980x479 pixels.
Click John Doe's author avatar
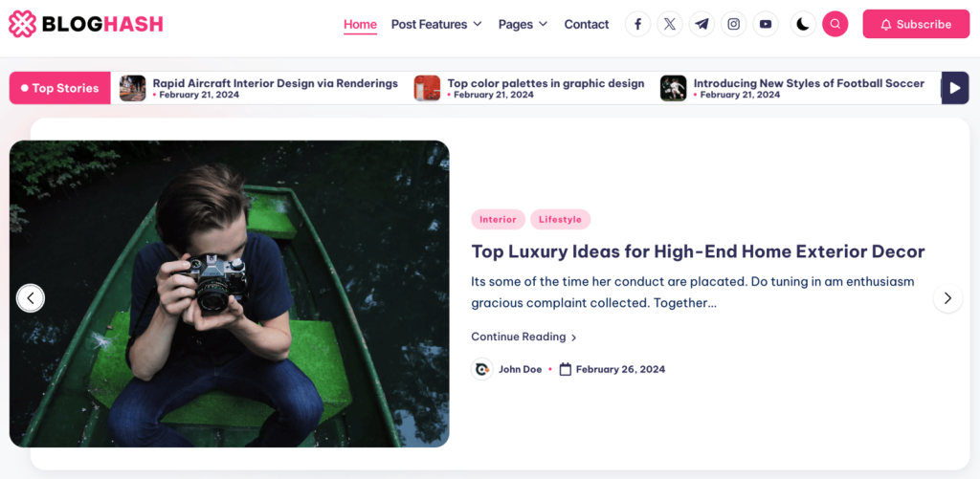click(x=482, y=369)
